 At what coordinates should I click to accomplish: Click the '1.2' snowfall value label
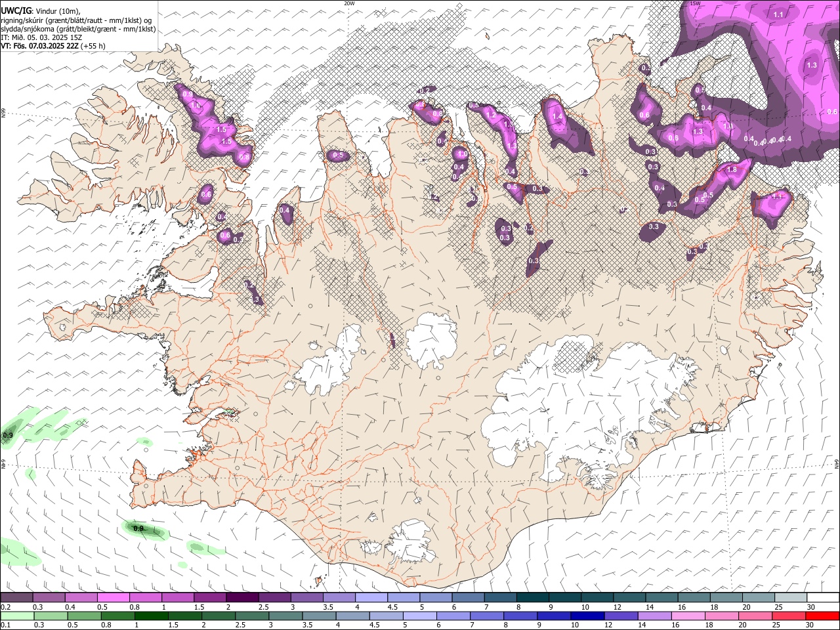click(x=490, y=115)
